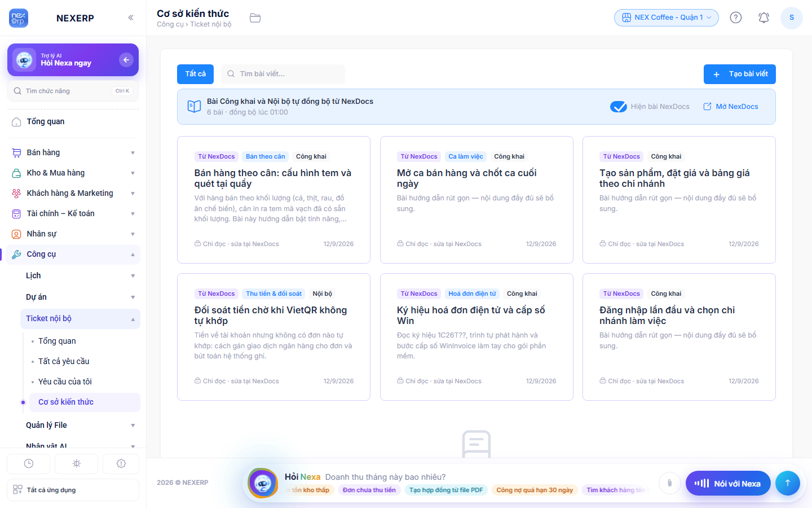Click the clock icon button at sidebar bottom
The width and height of the screenshot is (812, 508).
click(x=29, y=463)
